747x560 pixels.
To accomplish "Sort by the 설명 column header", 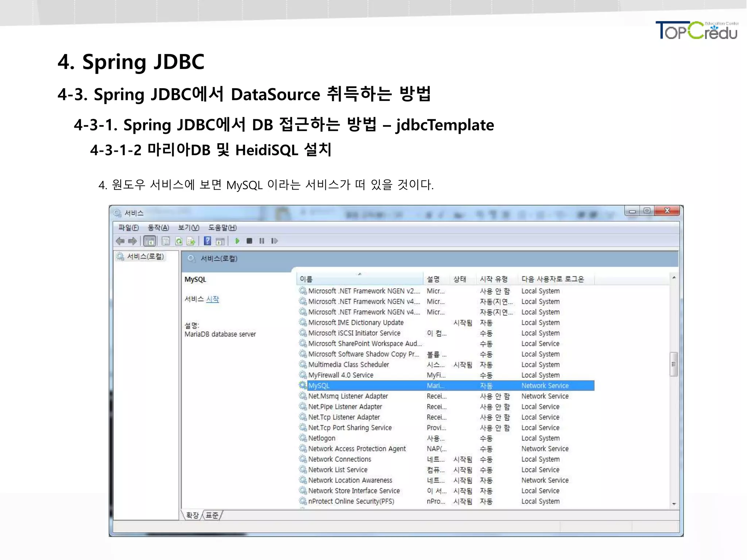I will pos(437,279).
